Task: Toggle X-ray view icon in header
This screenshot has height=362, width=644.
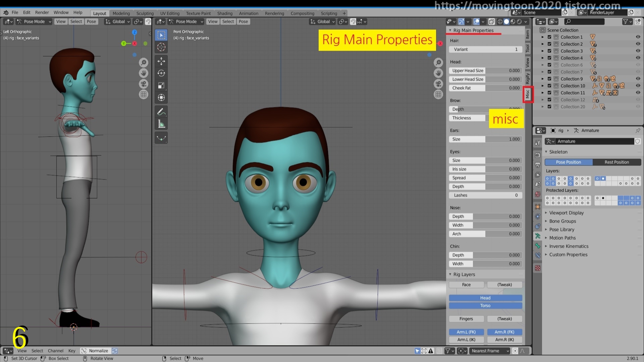Action: pyautogui.click(x=491, y=21)
